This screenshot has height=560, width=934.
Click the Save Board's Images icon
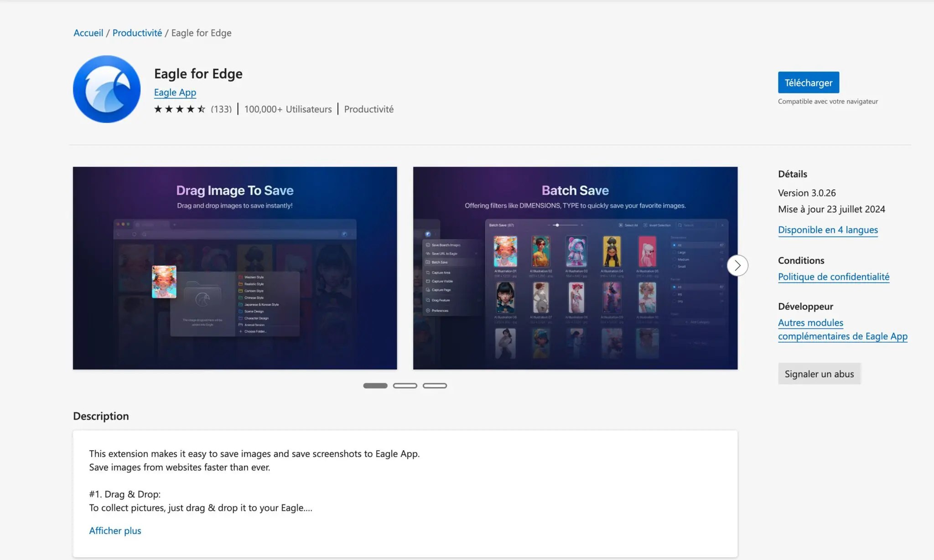click(x=427, y=245)
